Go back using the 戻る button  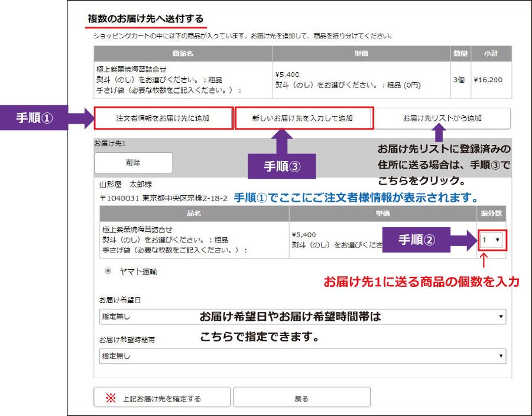tap(301, 398)
